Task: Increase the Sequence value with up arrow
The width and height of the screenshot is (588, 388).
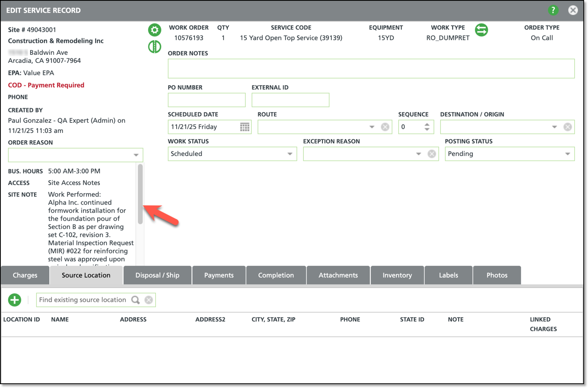Action: click(x=427, y=124)
